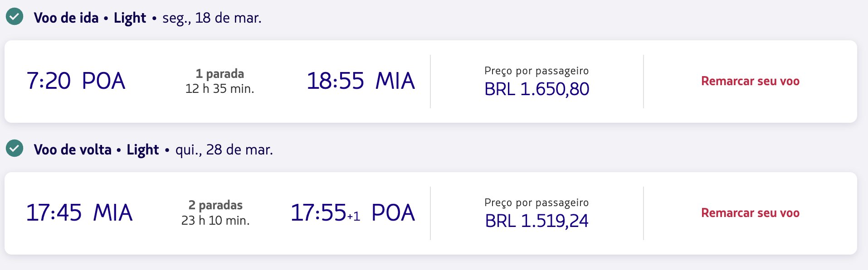868x270 pixels.
Task: Click the 18:55 MIA arrival time
Action: pos(361,81)
